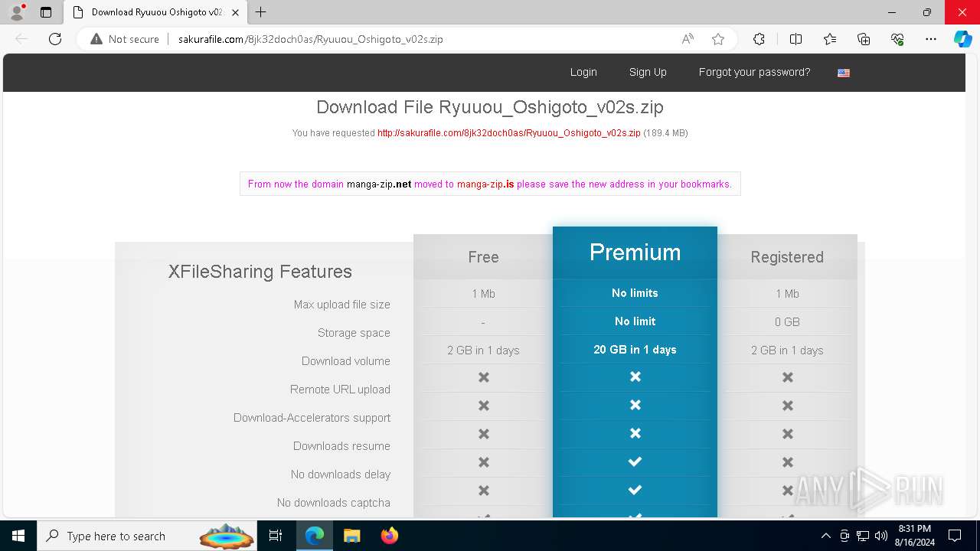
Task: Open Firefox from the taskbar
Action: pyautogui.click(x=390, y=536)
